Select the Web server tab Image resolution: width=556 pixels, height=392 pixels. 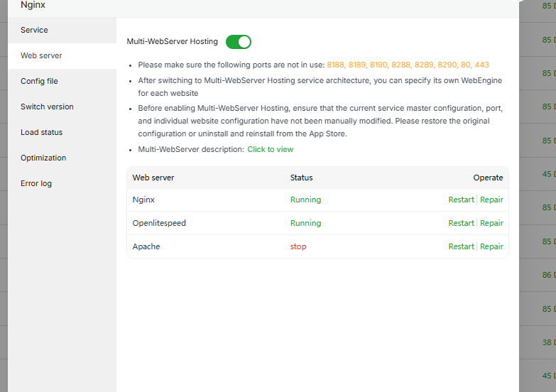(x=41, y=55)
